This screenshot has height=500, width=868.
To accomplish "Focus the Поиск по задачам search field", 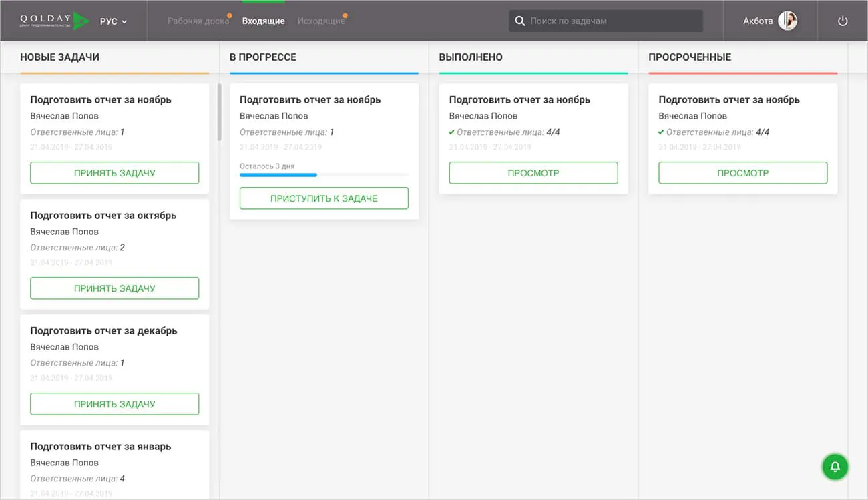I will [x=614, y=21].
